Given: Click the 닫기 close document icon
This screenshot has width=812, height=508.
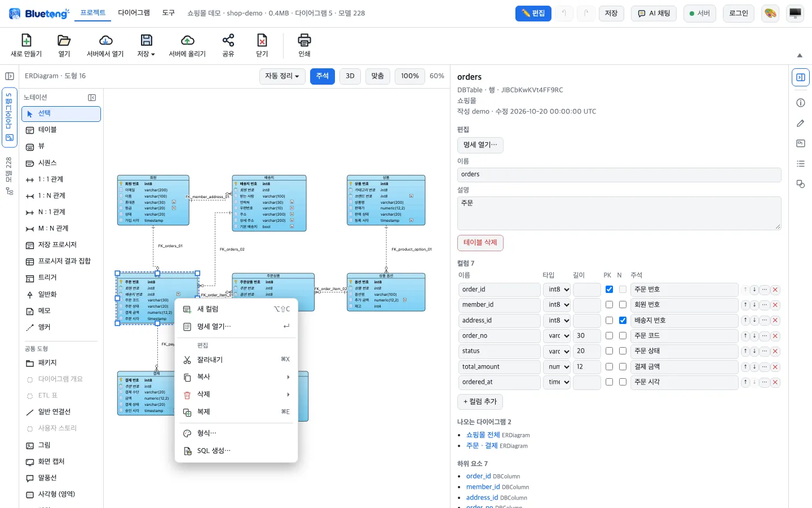Looking at the screenshot, I should [262, 40].
